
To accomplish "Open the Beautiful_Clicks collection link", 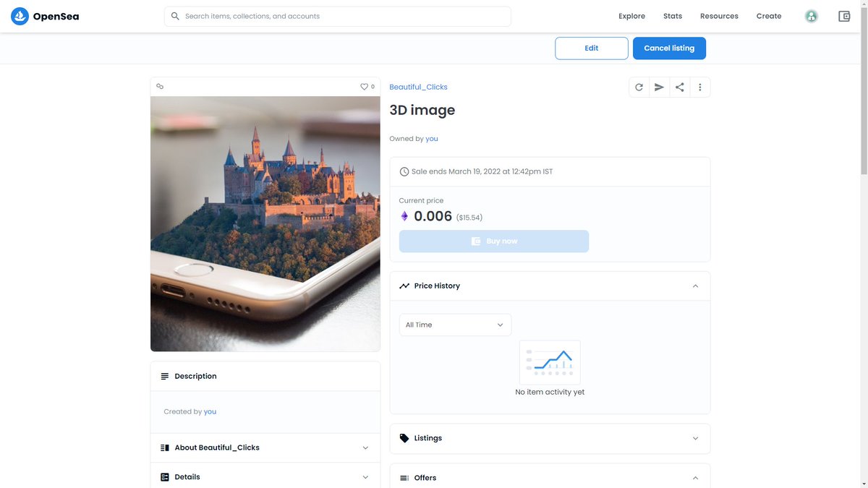I will tap(418, 87).
